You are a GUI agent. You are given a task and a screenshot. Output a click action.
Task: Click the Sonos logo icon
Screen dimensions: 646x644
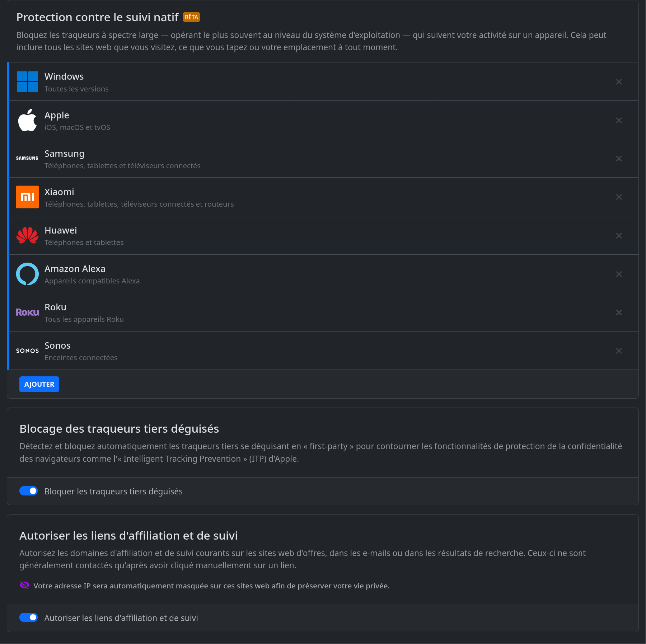27,351
